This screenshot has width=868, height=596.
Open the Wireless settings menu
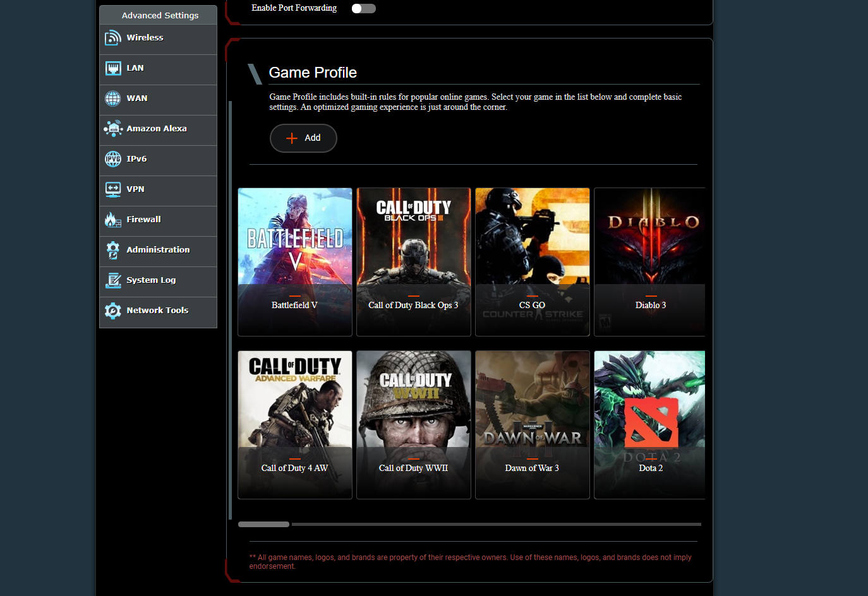158,39
